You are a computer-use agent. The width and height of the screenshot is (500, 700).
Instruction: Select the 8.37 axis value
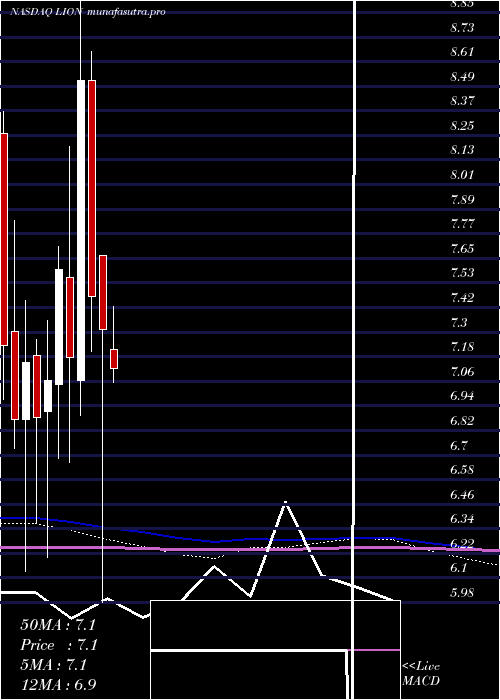[x=462, y=101]
